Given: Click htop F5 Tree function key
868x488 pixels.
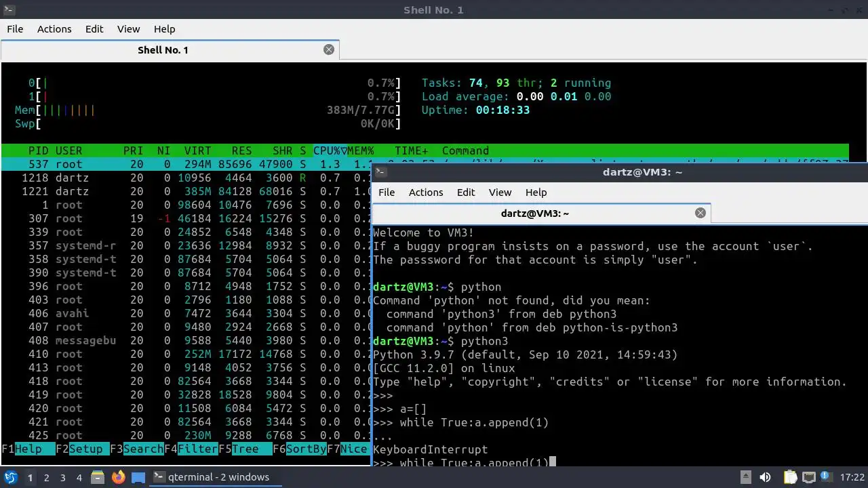Looking at the screenshot, I should pyautogui.click(x=245, y=449).
